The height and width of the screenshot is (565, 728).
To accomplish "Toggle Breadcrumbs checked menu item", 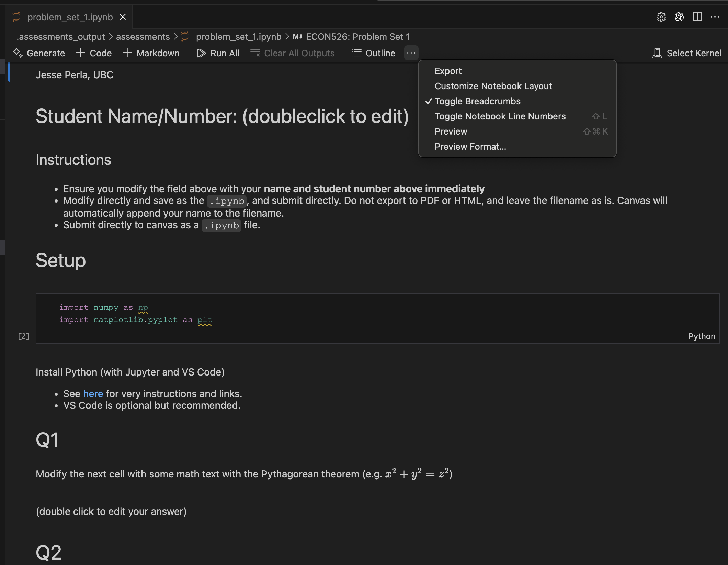I will point(477,101).
